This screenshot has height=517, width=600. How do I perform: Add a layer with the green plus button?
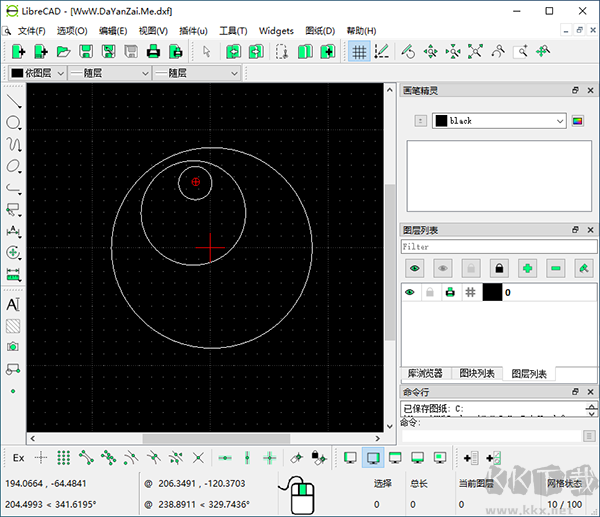(527, 268)
